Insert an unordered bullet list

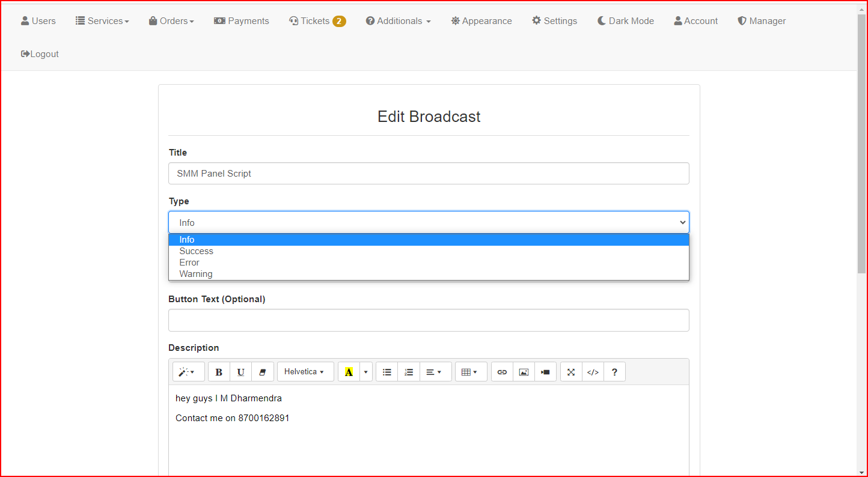[x=387, y=372]
